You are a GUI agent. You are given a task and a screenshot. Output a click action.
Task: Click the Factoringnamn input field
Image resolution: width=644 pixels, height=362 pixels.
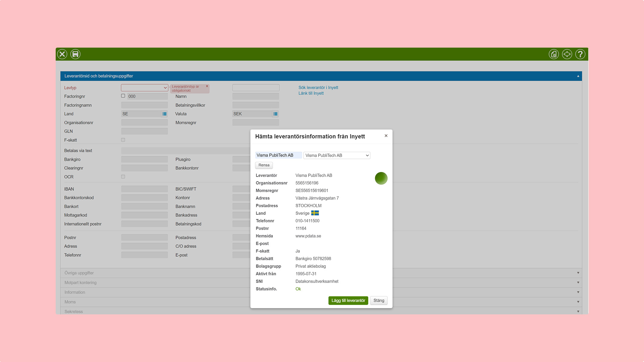[x=145, y=105]
